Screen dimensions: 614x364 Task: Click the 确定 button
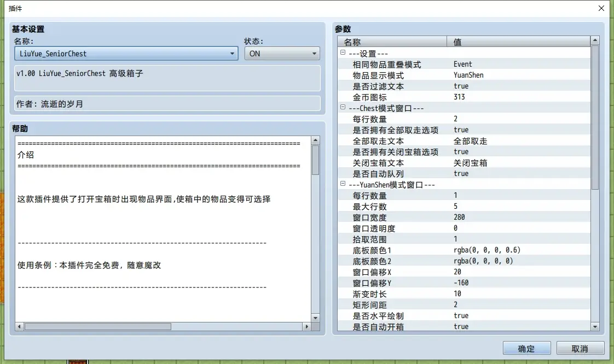pos(526,348)
